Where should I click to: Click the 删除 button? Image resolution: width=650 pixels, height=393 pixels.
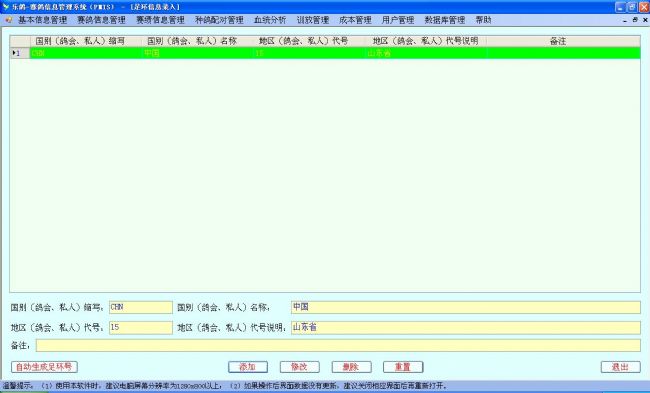[351, 367]
